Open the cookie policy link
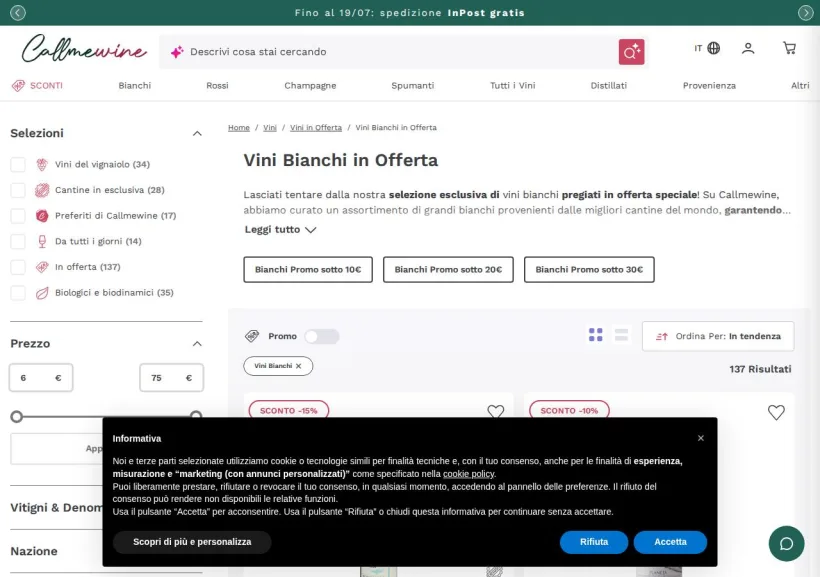820x577 pixels. [468, 474]
